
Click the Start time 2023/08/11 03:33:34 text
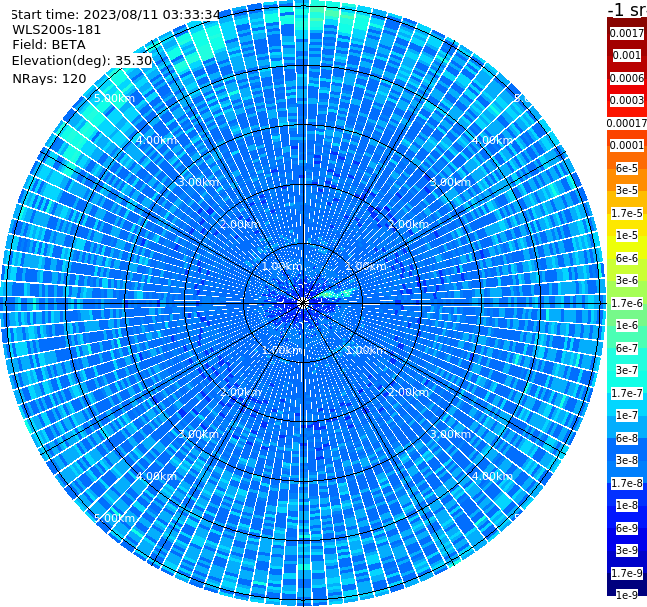pos(115,14)
